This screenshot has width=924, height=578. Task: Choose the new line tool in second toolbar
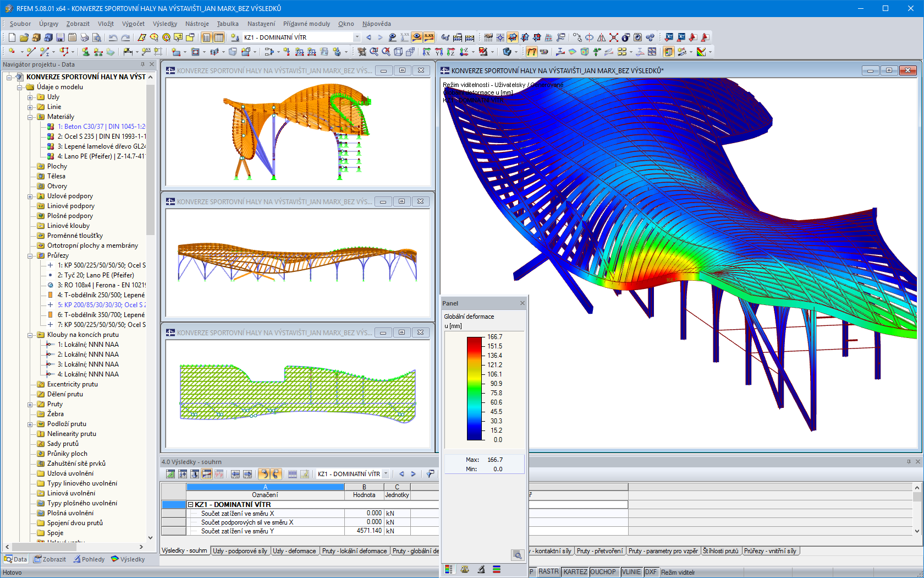pos(31,52)
